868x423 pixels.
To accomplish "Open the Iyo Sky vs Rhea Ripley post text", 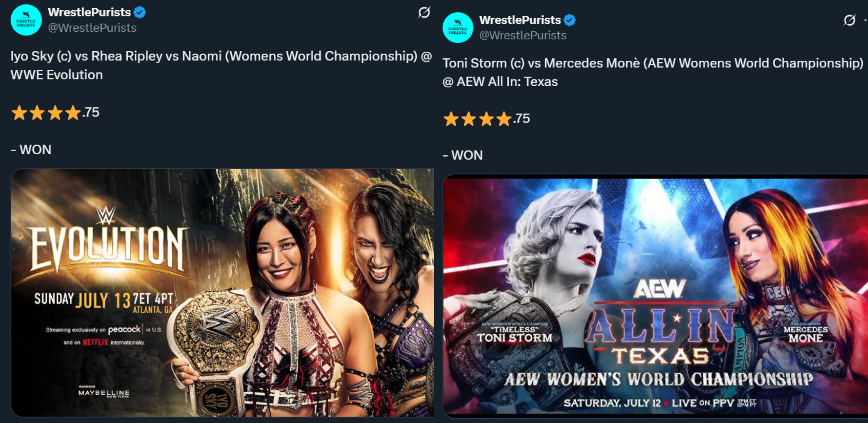I will (x=221, y=65).
